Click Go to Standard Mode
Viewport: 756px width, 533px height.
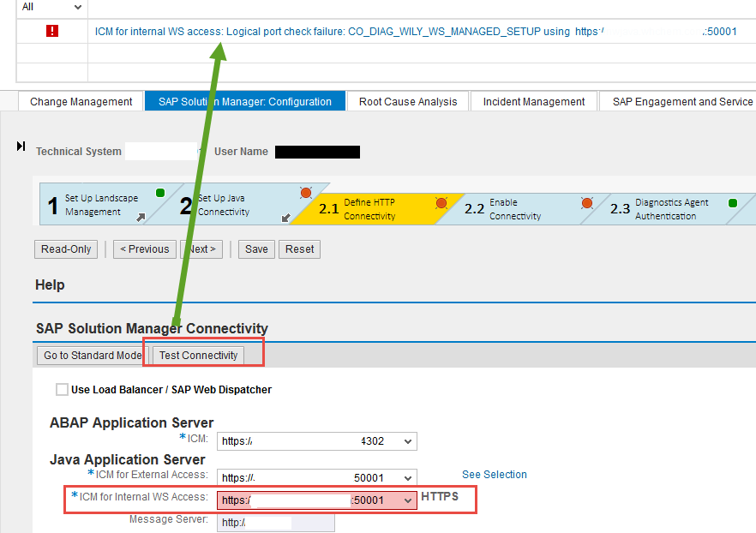point(91,356)
